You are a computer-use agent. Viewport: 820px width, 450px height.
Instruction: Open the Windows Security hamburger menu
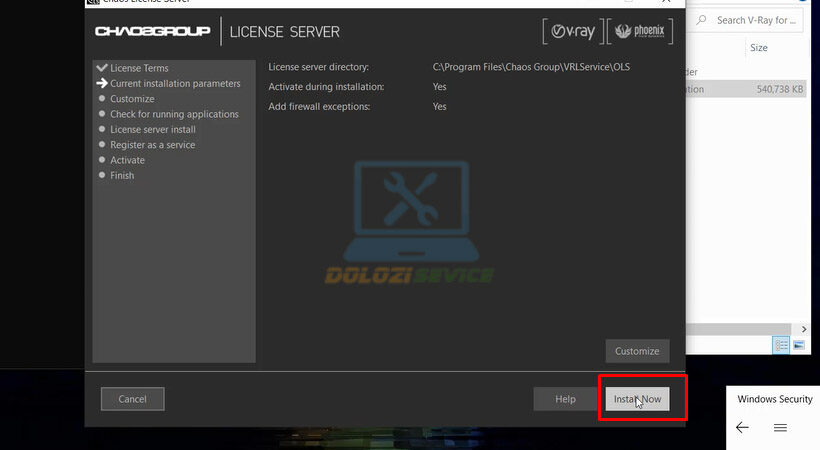781,427
